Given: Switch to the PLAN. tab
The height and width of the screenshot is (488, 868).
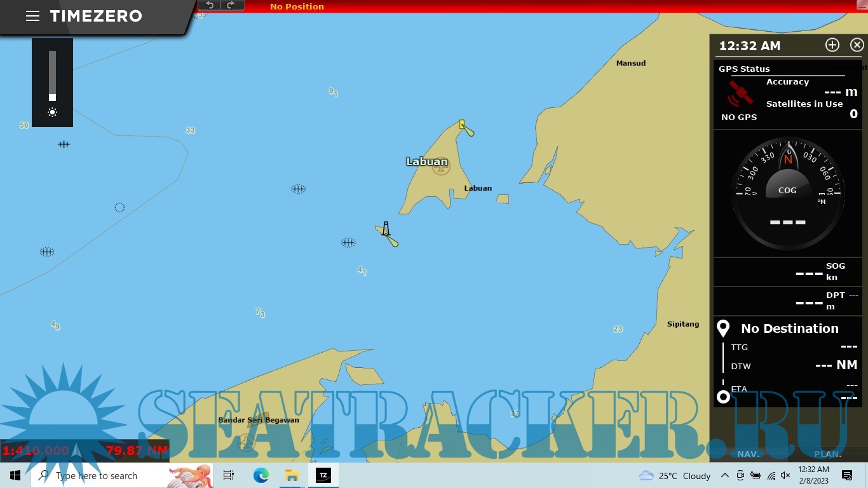Looking at the screenshot, I should click(827, 454).
